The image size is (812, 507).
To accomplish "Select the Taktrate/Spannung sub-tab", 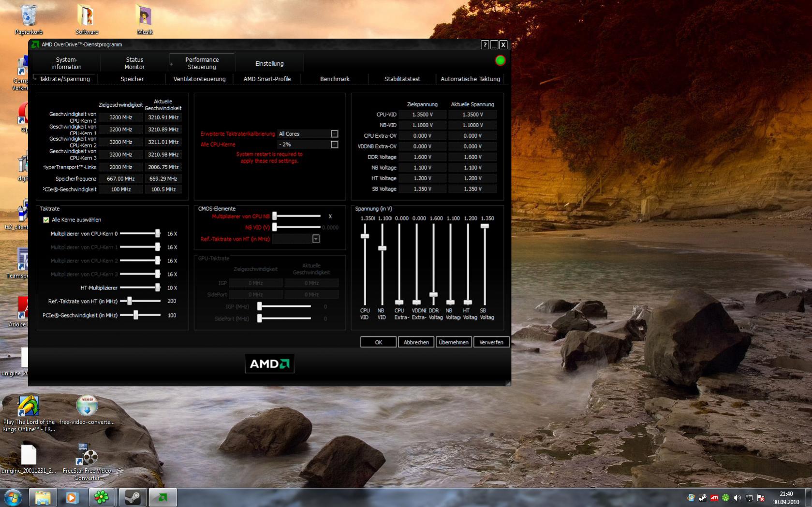I will 65,79.
